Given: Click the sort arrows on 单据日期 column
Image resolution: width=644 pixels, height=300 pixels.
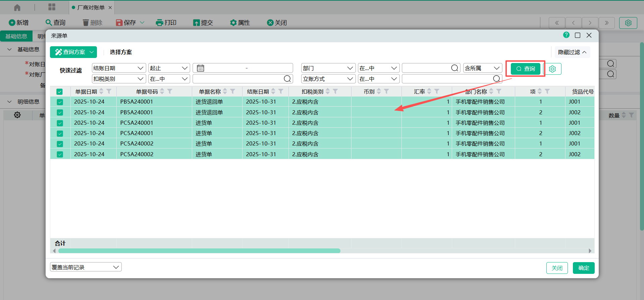Looking at the screenshot, I should point(101,92).
